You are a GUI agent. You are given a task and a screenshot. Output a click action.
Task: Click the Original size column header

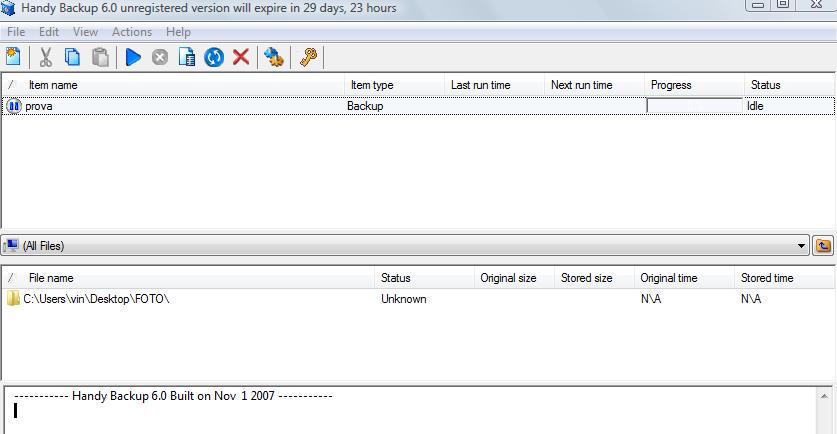[x=515, y=278]
